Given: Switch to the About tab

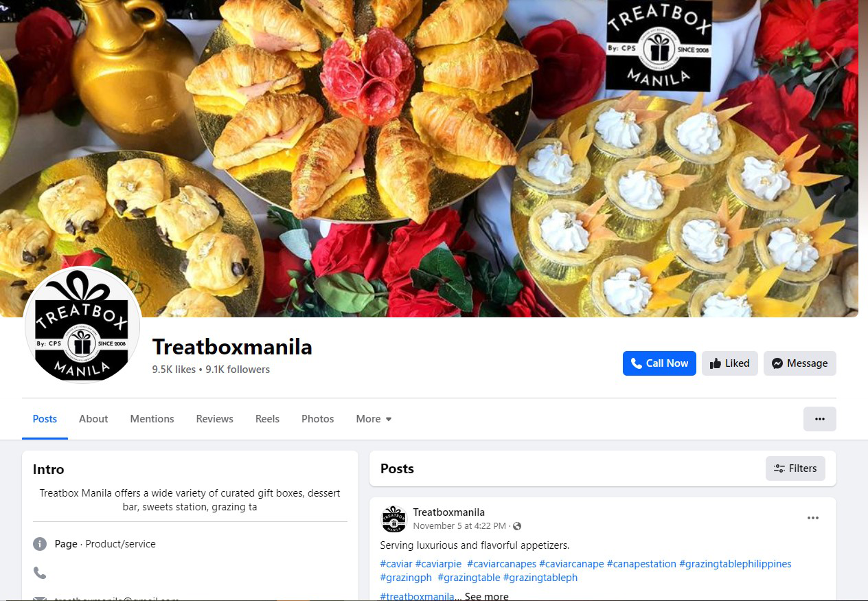Looking at the screenshot, I should click(x=93, y=419).
